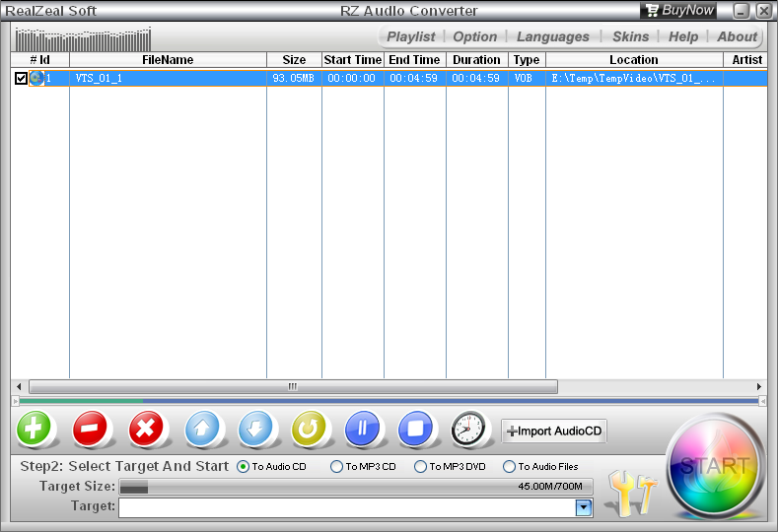Open the Skins menu
The height and width of the screenshot is (532, 778).
coord(630,36)
